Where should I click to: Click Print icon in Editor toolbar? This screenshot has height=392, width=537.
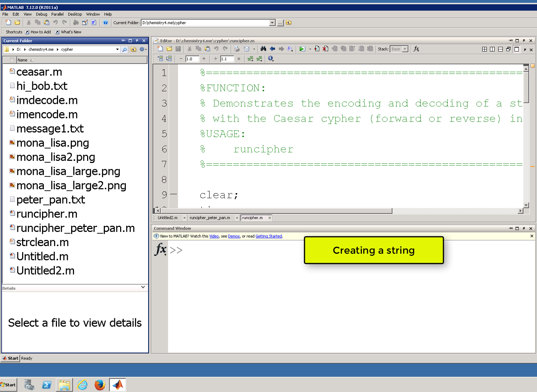click(x=237, y=49)
